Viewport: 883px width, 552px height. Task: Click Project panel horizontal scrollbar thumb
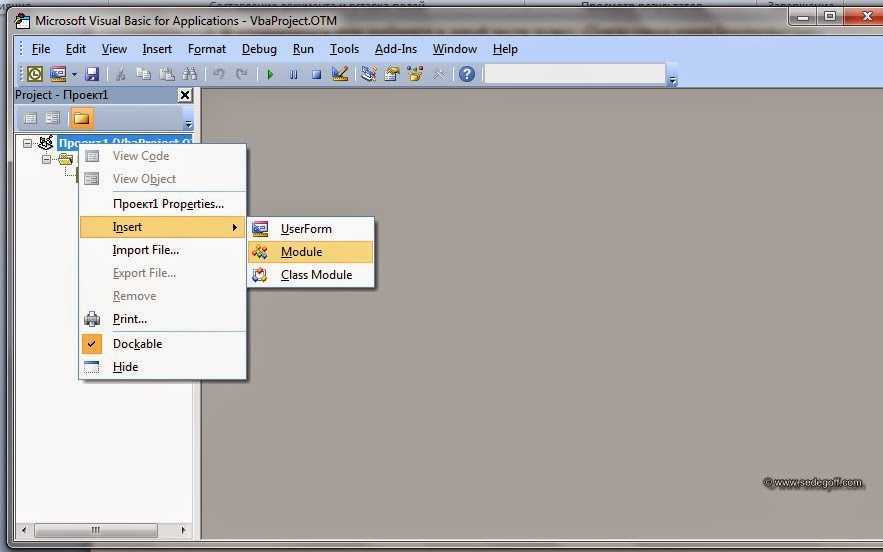tap(96, 530)
